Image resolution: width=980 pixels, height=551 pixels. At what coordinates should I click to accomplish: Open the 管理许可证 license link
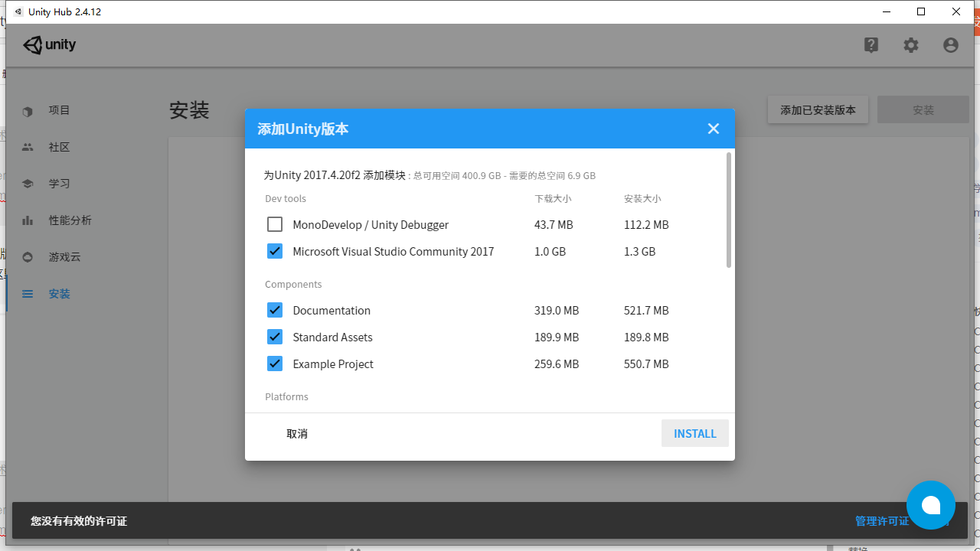point(882,520)
